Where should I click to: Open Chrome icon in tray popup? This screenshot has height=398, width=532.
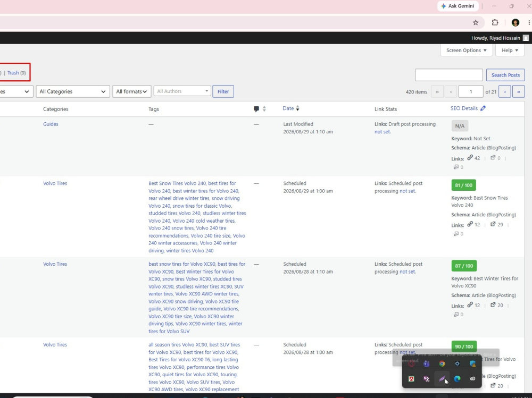point(442,364)
